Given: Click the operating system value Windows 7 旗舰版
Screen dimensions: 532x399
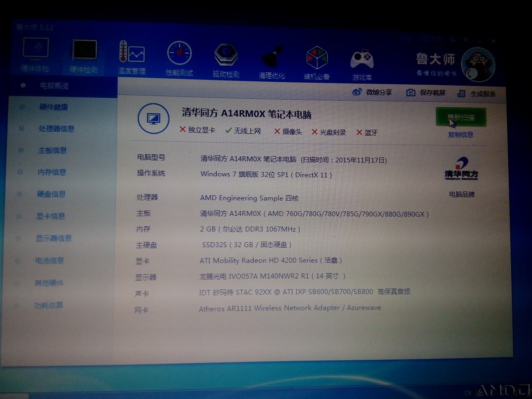Looking at the screenshot, I should coord(266,175).
